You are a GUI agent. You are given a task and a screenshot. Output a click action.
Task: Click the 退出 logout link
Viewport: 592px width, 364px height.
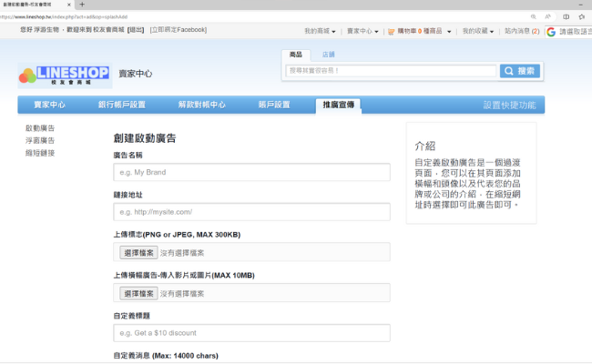[136, 30]
